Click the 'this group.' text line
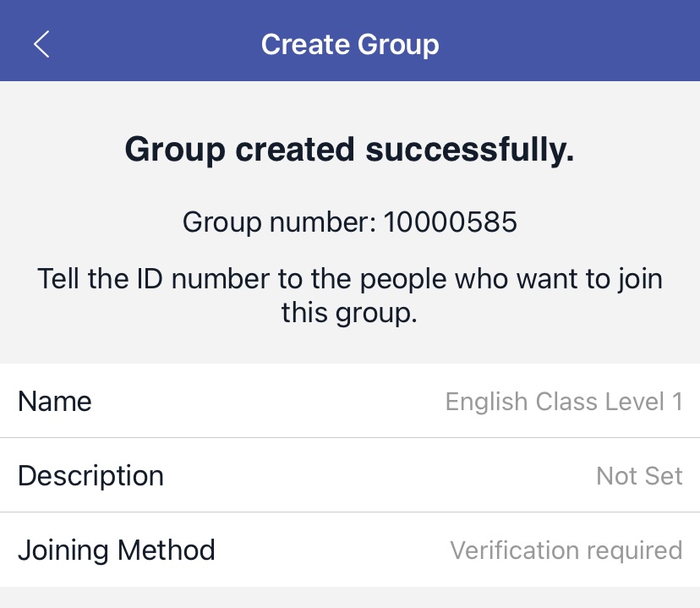This screenshot has height=608, width=700. [x=350, y=313]
